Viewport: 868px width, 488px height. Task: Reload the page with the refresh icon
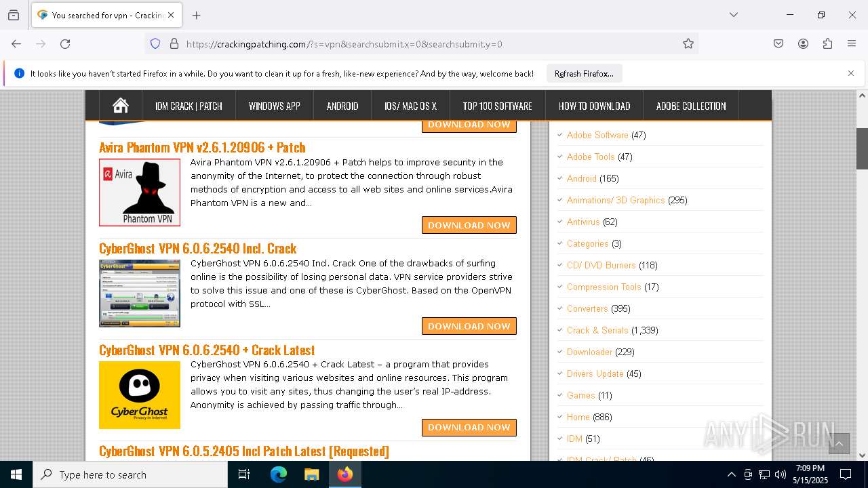click(x=65, y=43)
